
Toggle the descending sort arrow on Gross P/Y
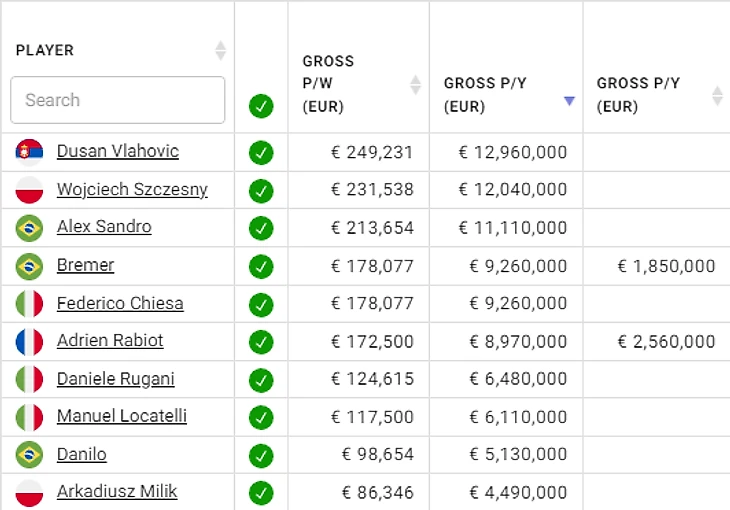tap(569, 100)
